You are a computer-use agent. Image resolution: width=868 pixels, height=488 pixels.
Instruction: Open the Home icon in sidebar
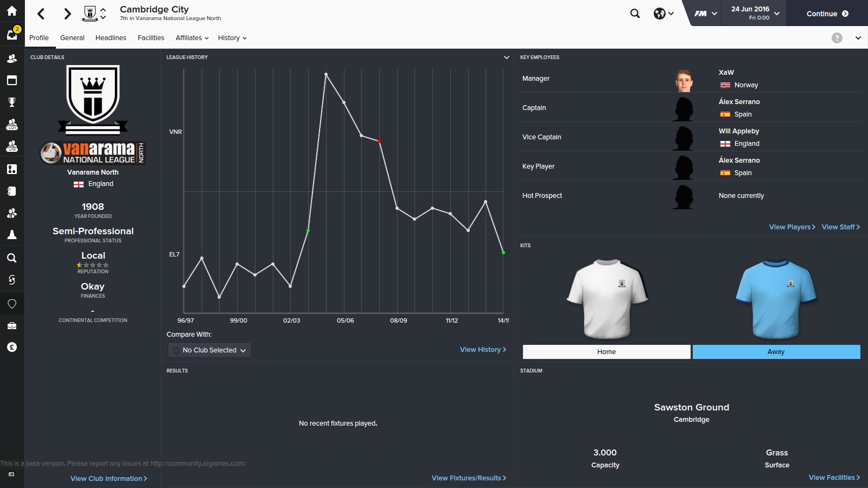(12, 11)
